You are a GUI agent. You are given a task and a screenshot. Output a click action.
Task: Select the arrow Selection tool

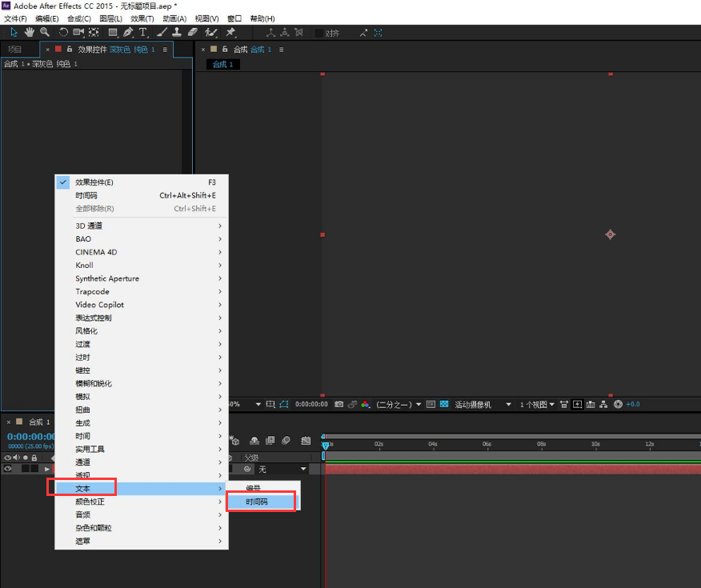14,32
